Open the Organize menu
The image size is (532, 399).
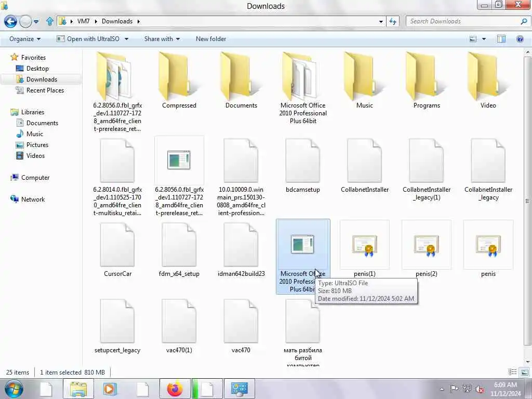[x=25, y=39]
